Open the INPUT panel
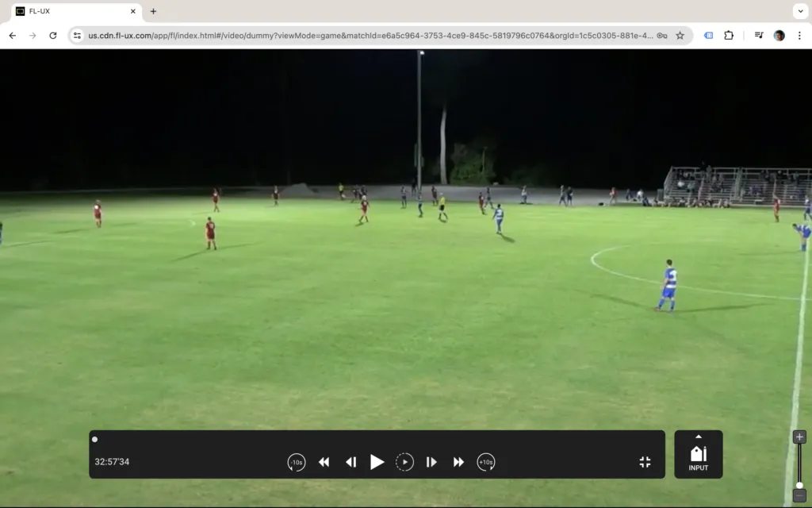This screenshot has width=812, height=508. coord(698,455)
